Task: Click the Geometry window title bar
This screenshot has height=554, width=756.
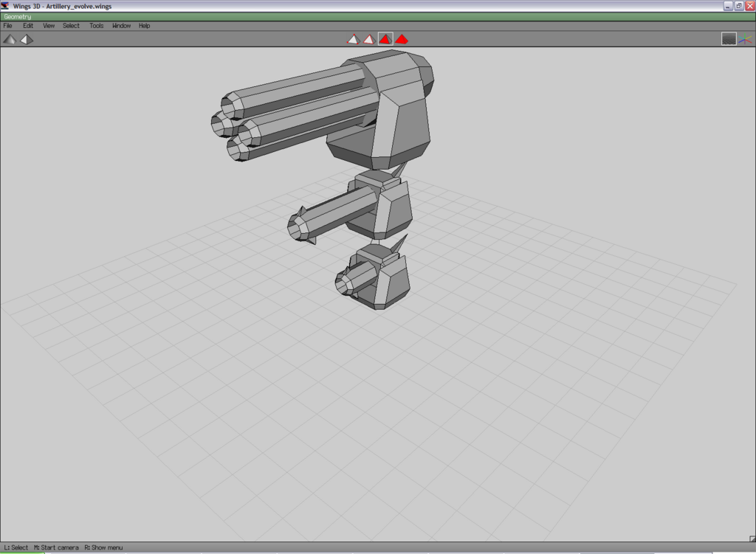Action: coord(369,16)
